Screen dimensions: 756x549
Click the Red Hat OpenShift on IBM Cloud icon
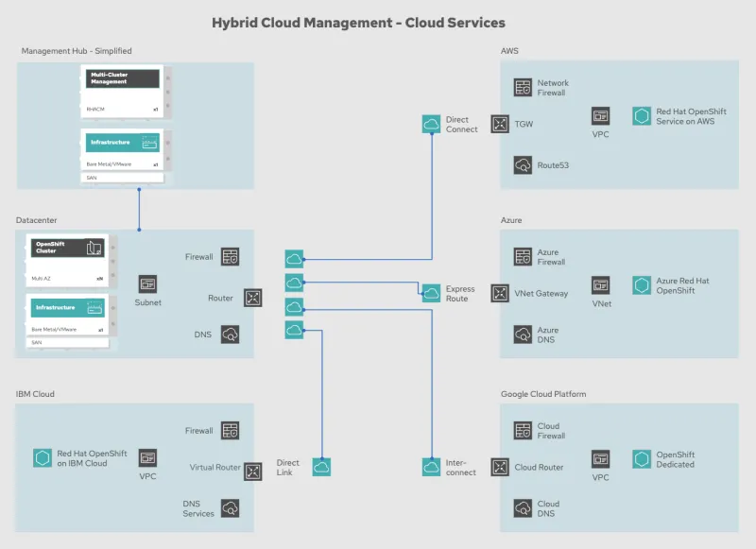(x=43, y=459)
